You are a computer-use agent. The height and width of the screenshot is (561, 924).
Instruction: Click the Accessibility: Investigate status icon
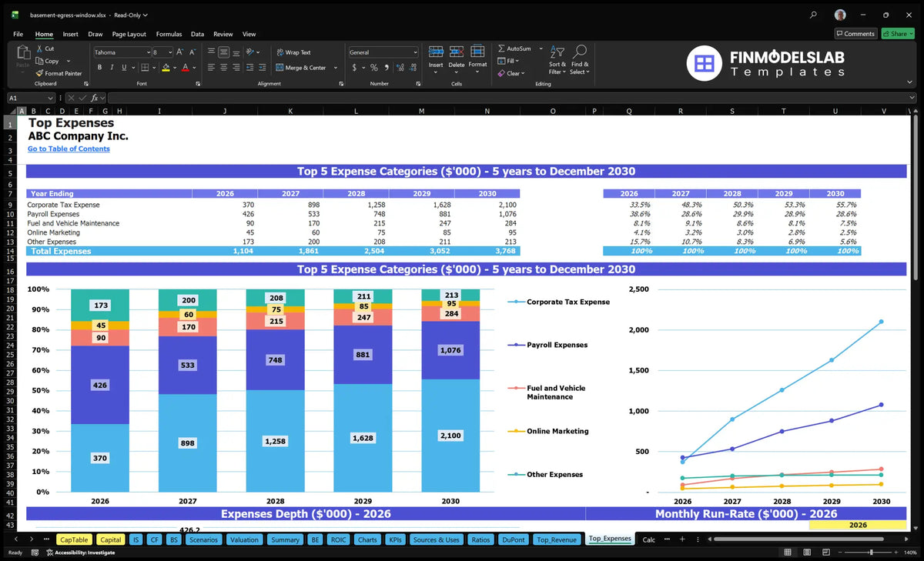tap(50, 553)
